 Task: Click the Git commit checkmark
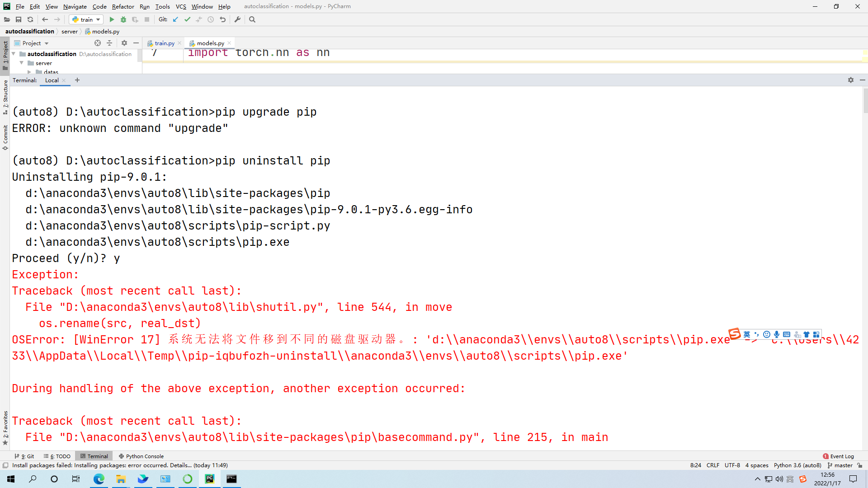(x=187, y=19)
